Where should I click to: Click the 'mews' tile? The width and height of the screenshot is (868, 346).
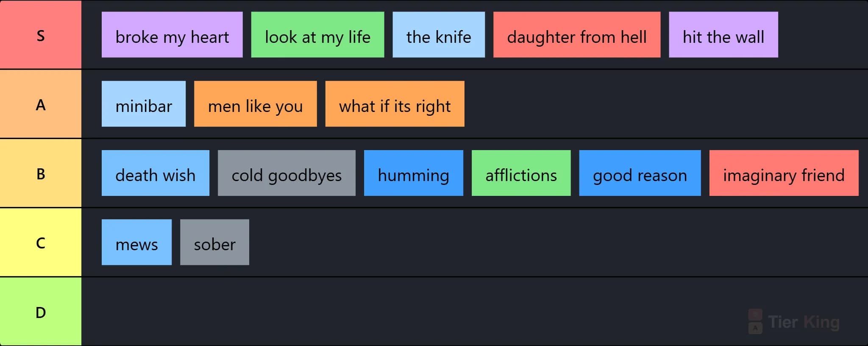(137, 242)
